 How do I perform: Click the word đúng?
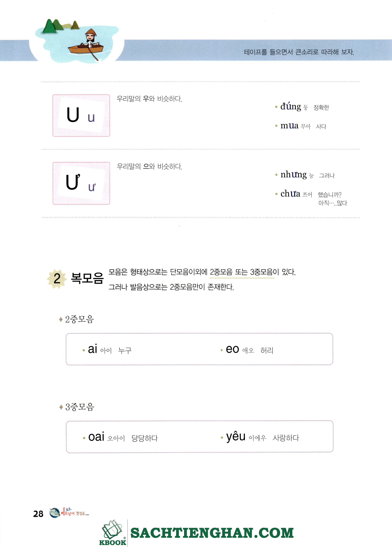pyautogui.click(x=291, y=106)
